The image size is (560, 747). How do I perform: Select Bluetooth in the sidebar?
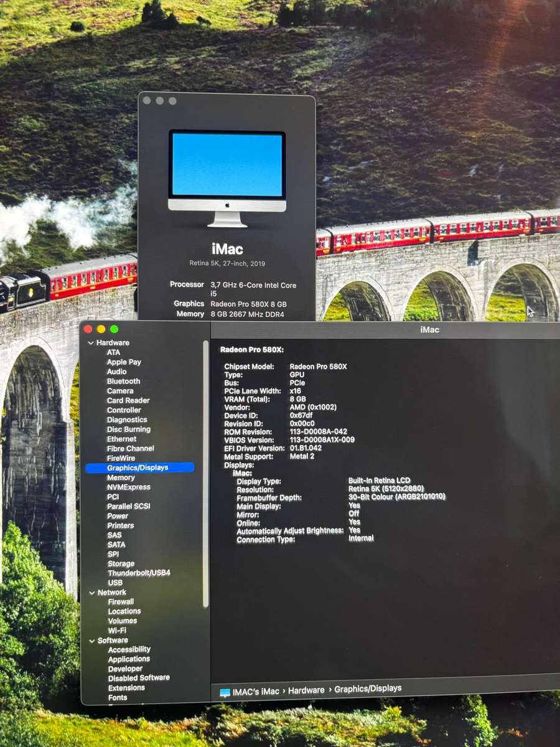[x=123, y=381]
